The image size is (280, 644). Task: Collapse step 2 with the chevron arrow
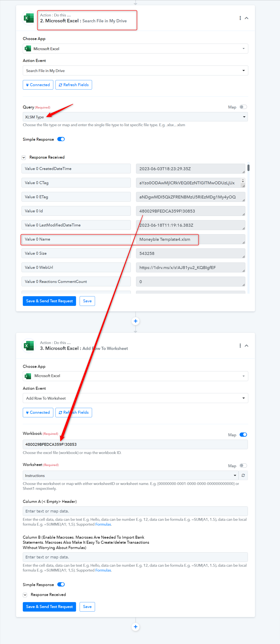click(x=246, y=18)
